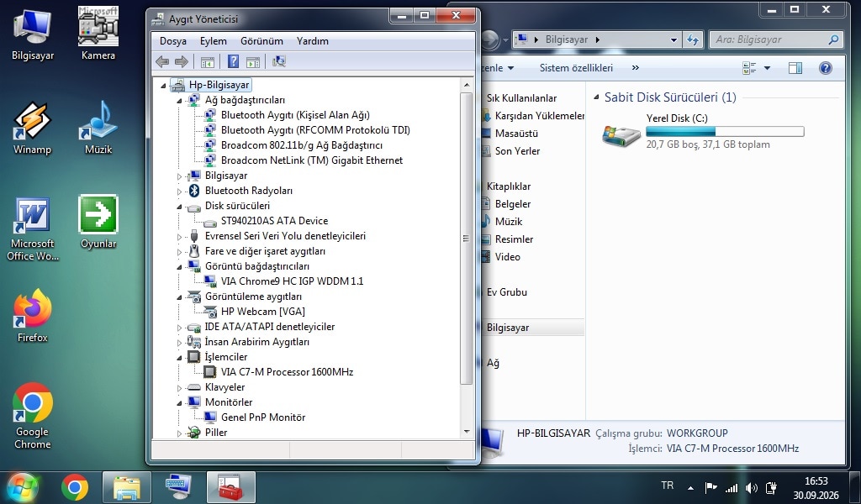The width and height of the screenshot is (861, 504).
Task: Expand the Bluetooth Radyoları node
Action: coord(180,192)
